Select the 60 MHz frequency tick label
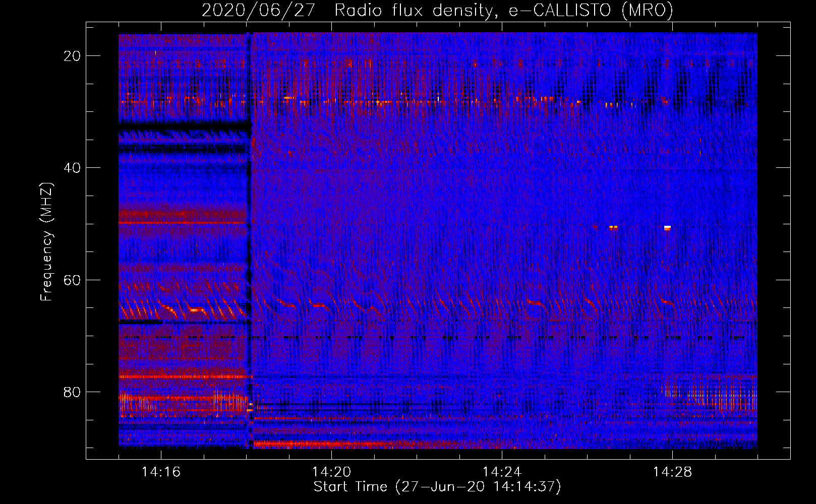The height and width of the screenshot is (504, 816). pyautogui.click(x=73, y=280)
